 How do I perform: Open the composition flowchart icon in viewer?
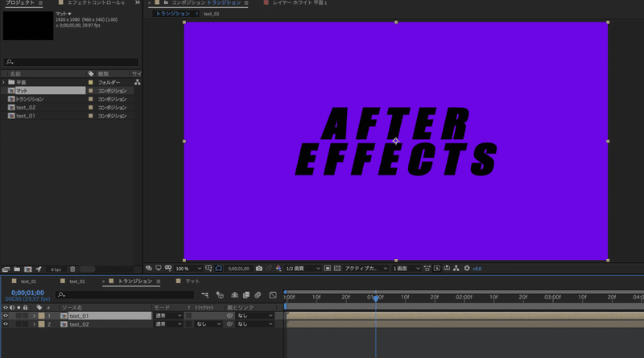[456, 269]
